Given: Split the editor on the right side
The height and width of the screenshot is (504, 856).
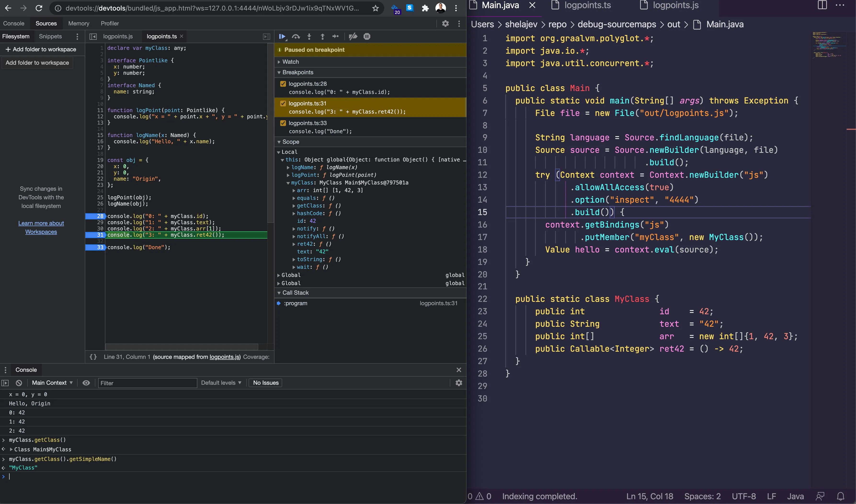Looking at the screenshot, I should [822, 5].
